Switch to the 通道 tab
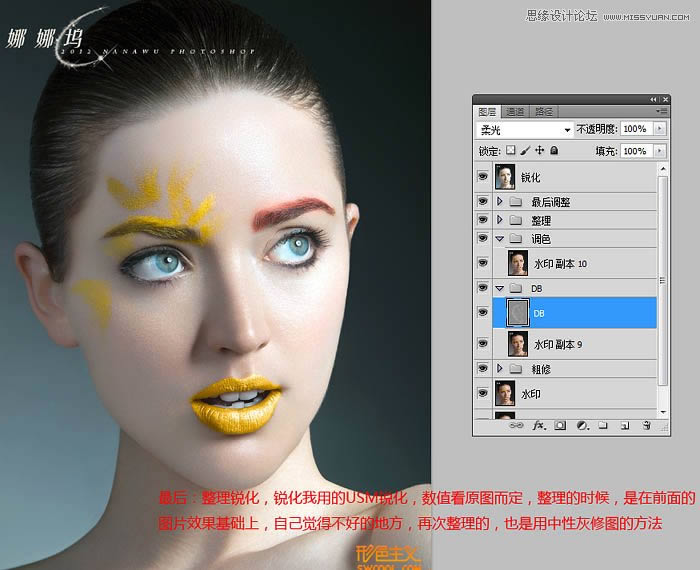Image resolution: width=700 pixels, height=570 pixels. pos(515,111)
